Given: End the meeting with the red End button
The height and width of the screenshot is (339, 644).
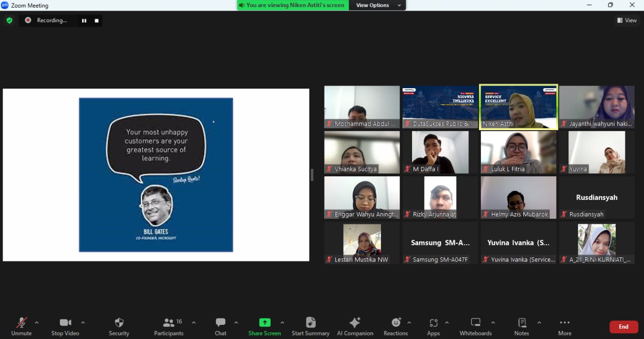Looking at the screenshot, I should click(624, 327).
